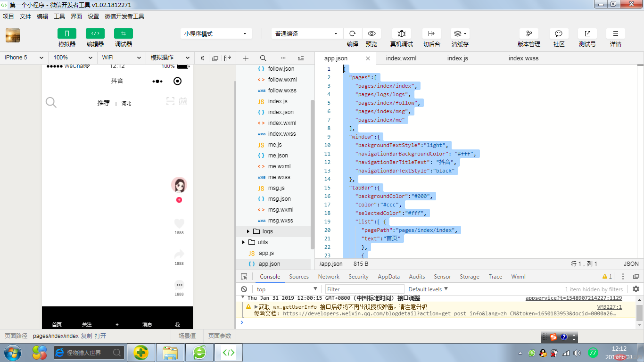Open 版本管理 version control icon
This screenshot has height=362, width=644.
click(529, 33)
